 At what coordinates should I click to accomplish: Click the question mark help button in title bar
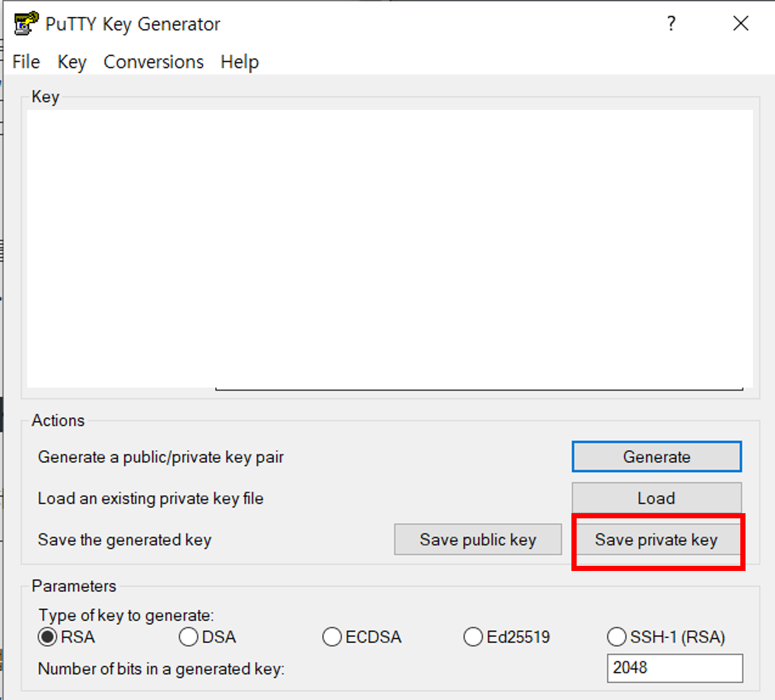point(671,24)
